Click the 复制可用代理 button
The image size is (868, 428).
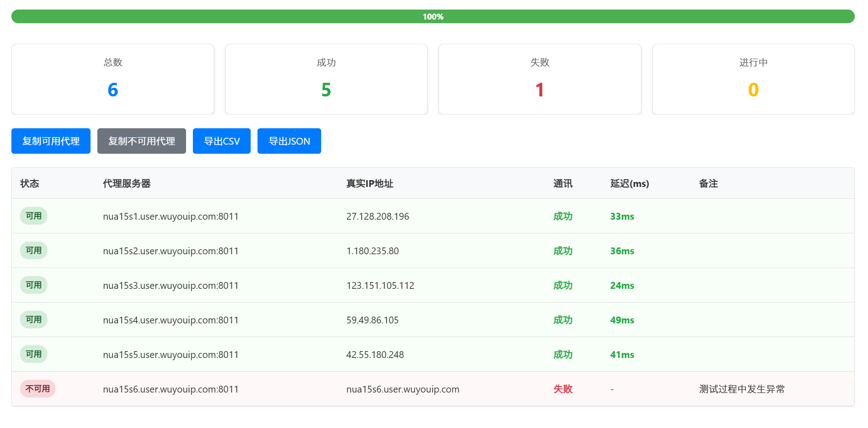tap(51, 141)
